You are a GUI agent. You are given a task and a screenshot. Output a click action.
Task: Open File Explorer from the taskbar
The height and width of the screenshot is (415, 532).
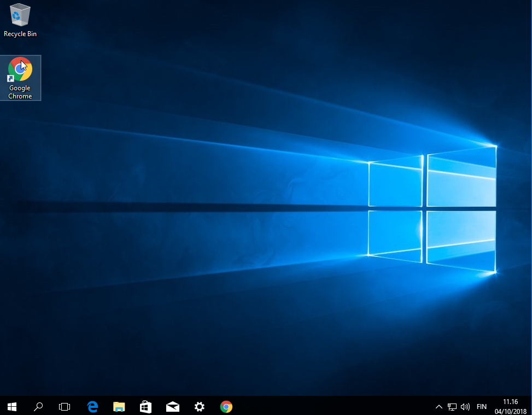(119, 406)
